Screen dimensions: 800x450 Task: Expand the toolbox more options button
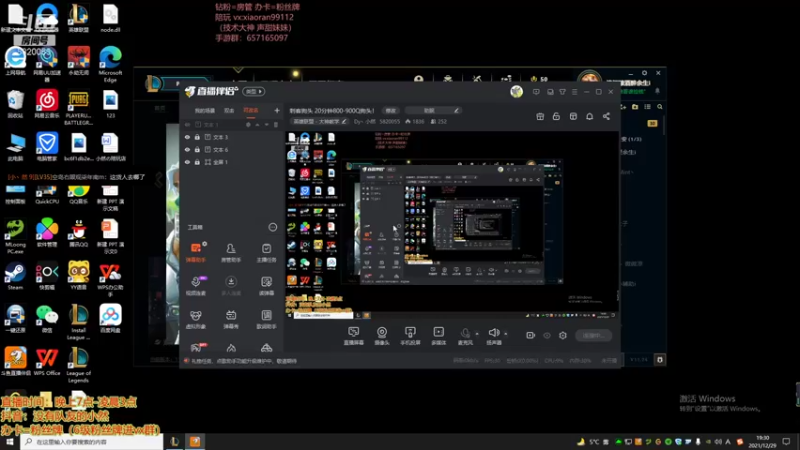pos(272,227)
